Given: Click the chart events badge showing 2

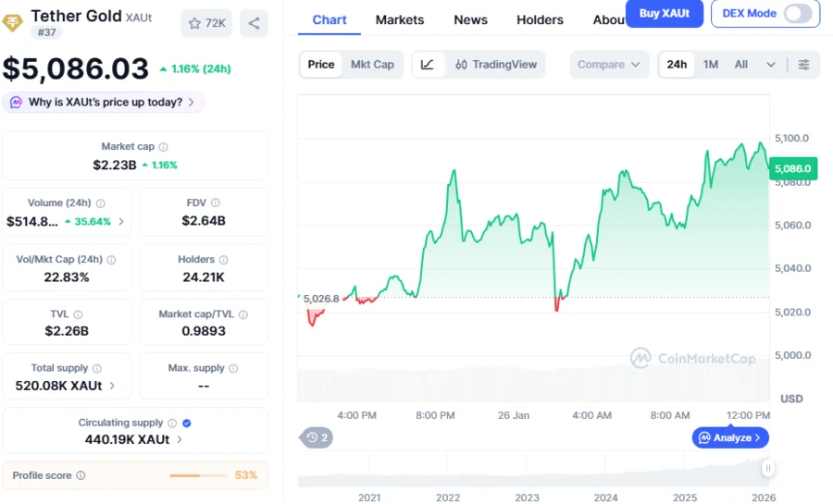Looking at the screenshot, I should [317, 437].
